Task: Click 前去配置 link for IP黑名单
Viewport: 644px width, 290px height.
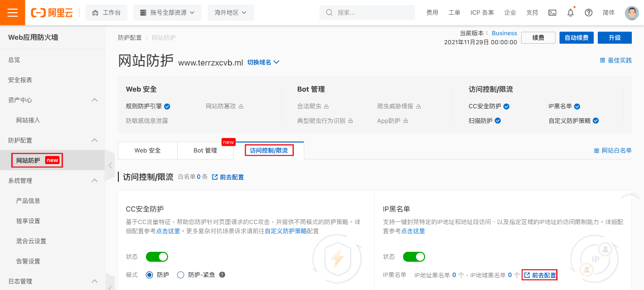Action: (x=540, y=275)
